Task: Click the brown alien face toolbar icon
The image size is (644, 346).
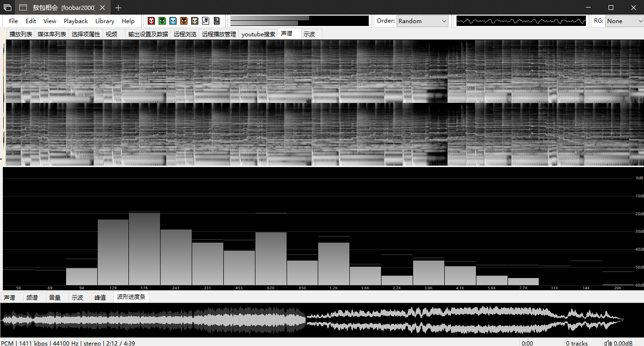Action: [x=195, y=21]
